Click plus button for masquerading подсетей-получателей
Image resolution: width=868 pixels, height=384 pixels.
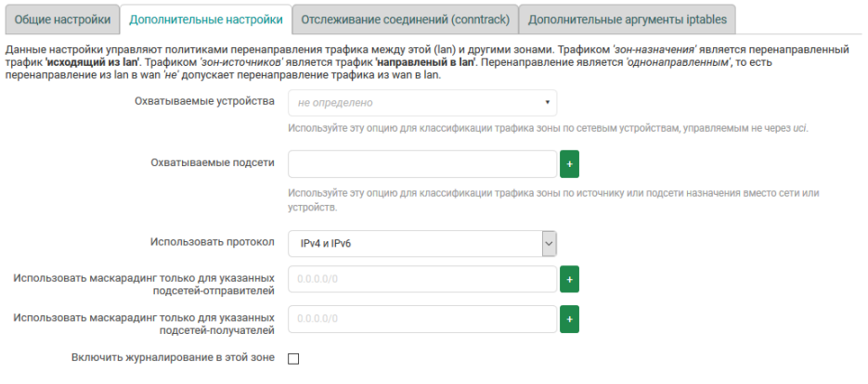569,319
